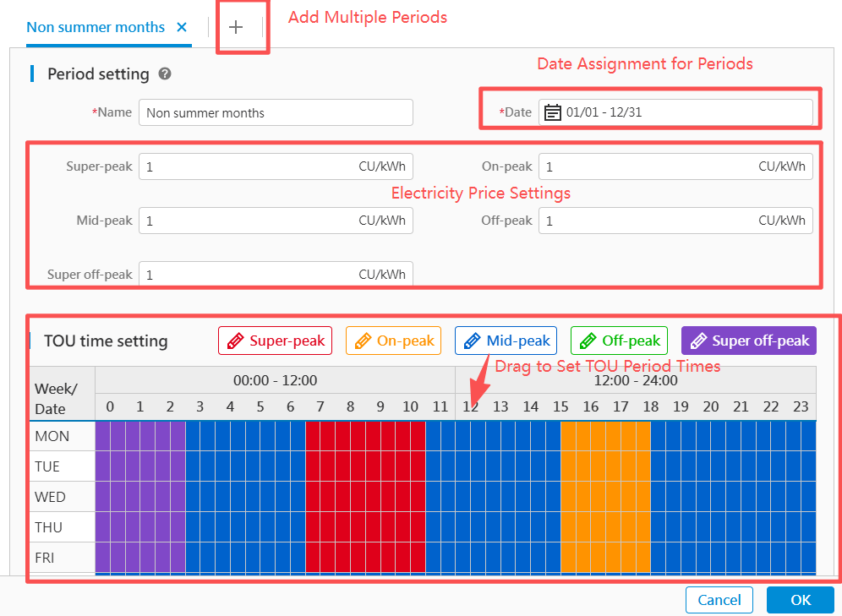Screen dimensions: 842x616
Task: Select the Super-peak pencil tool
Action: 276,341
